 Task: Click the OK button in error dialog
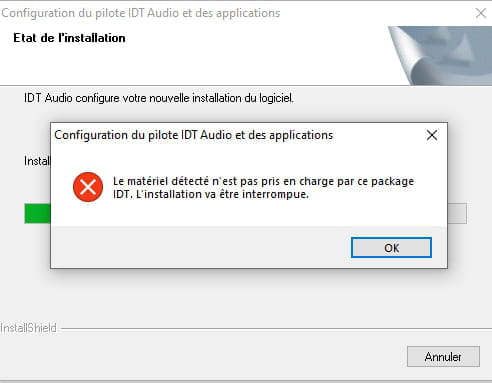391,248
